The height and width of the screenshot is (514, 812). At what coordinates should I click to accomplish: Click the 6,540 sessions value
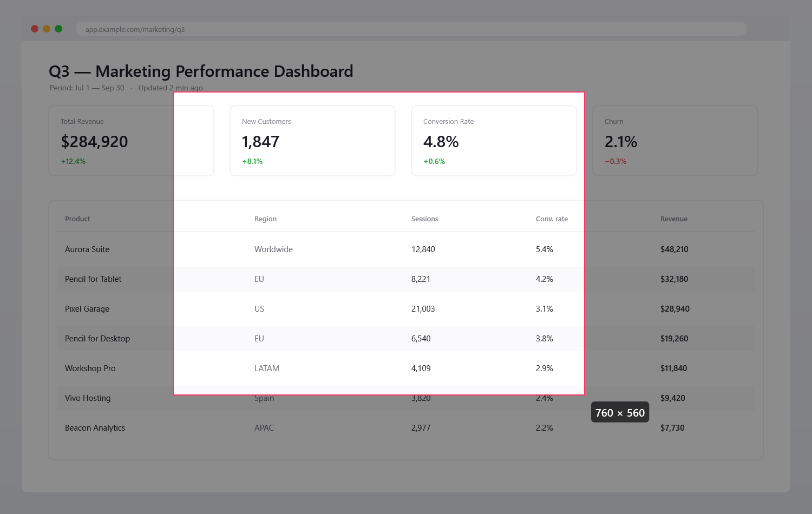click(x=421, y=339)
